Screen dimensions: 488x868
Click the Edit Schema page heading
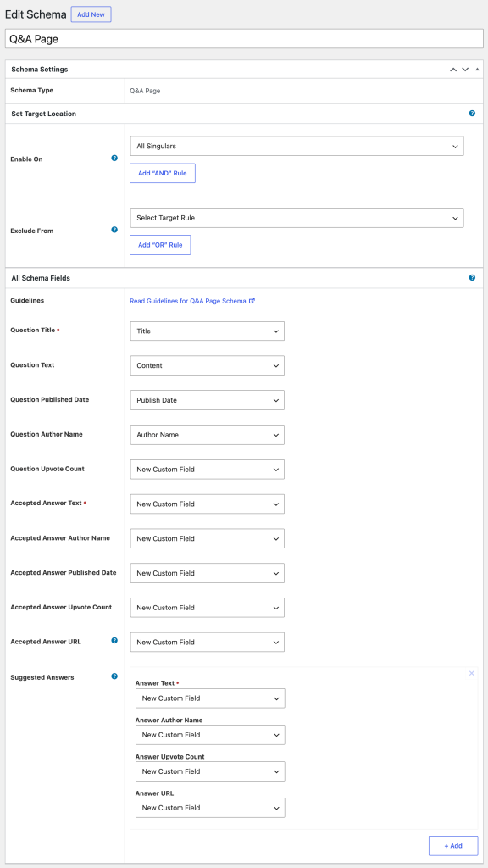36,14
